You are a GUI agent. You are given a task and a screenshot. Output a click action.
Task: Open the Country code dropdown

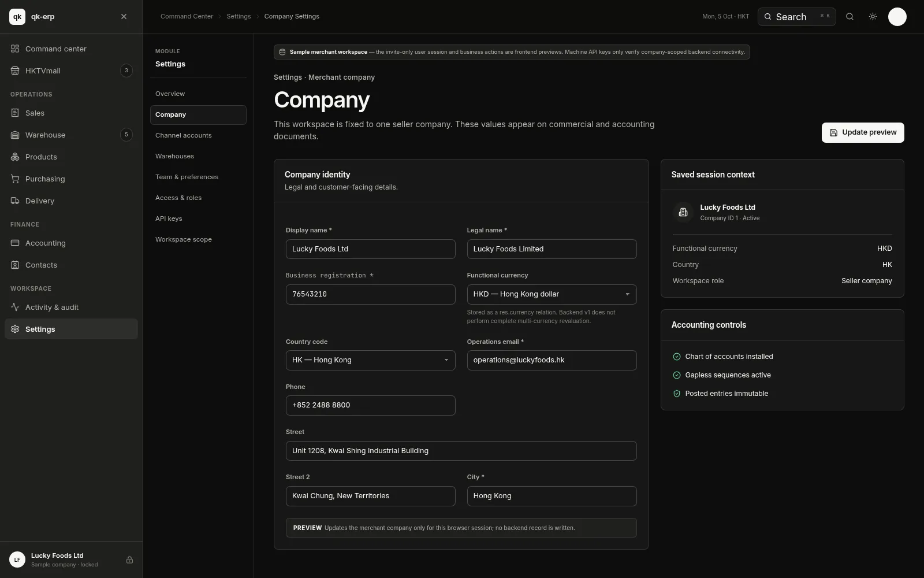370,360
